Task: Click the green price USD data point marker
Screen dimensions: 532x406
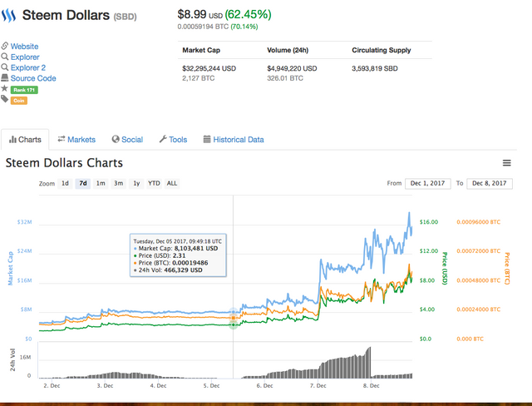Action: [x=234, y=324]
